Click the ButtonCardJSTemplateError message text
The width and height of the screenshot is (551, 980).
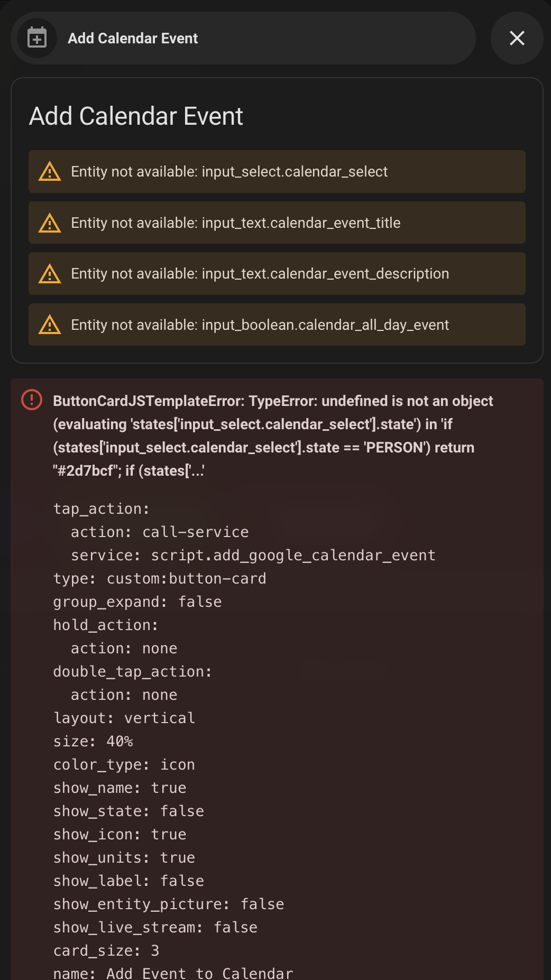(273, 436)
